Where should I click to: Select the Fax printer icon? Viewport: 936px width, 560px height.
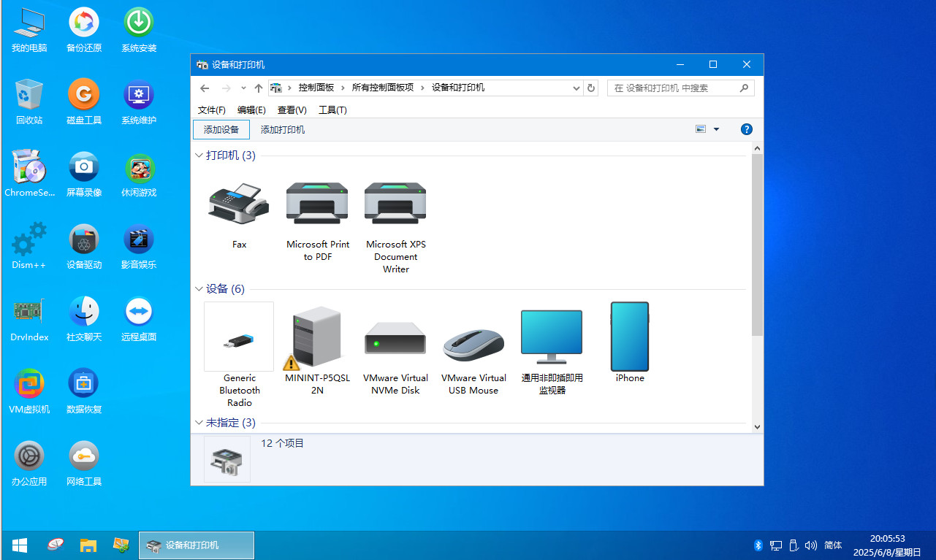click(239, 203)
